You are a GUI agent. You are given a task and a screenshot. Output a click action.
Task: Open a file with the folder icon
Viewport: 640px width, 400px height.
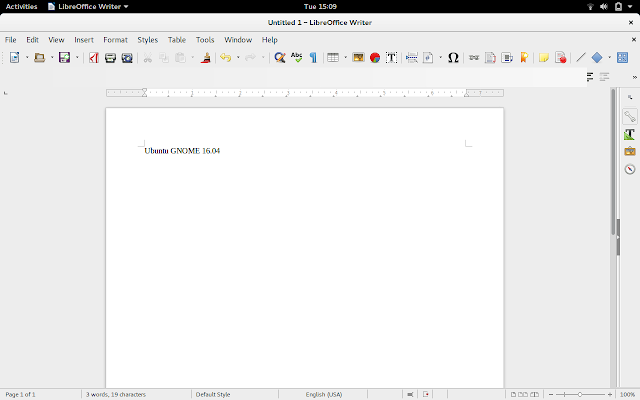pos(40,58)
